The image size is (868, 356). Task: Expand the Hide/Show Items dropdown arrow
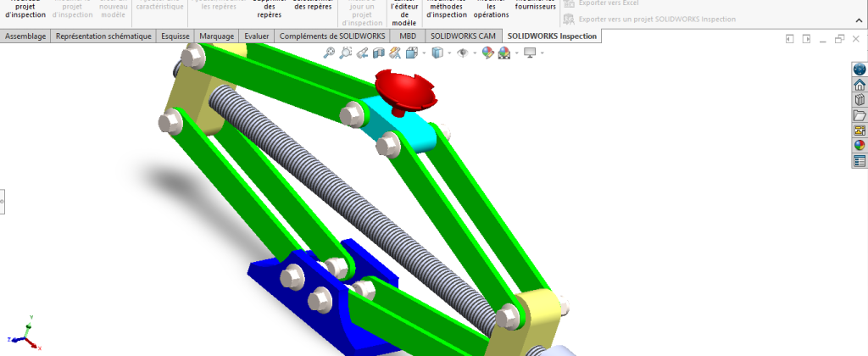(x=475, y=53)
